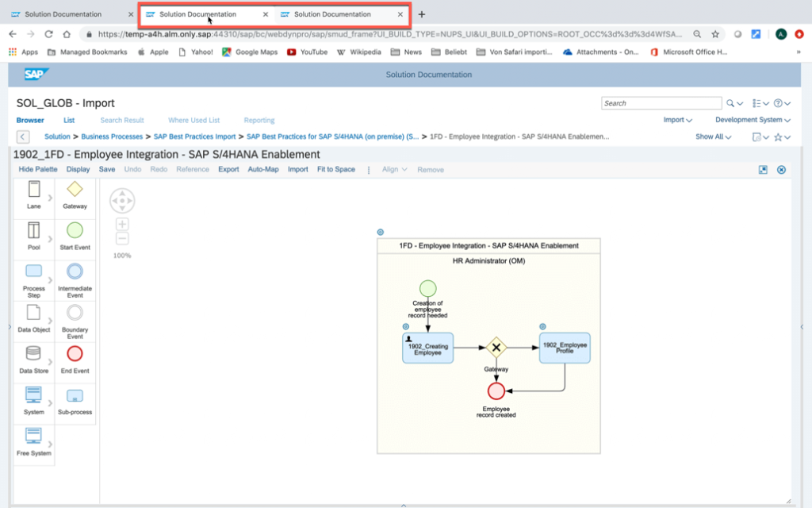The height and width of the screenshot is (508, 812).
Task: Select the Data Store palette icon
Action: [x=33, y=353]
